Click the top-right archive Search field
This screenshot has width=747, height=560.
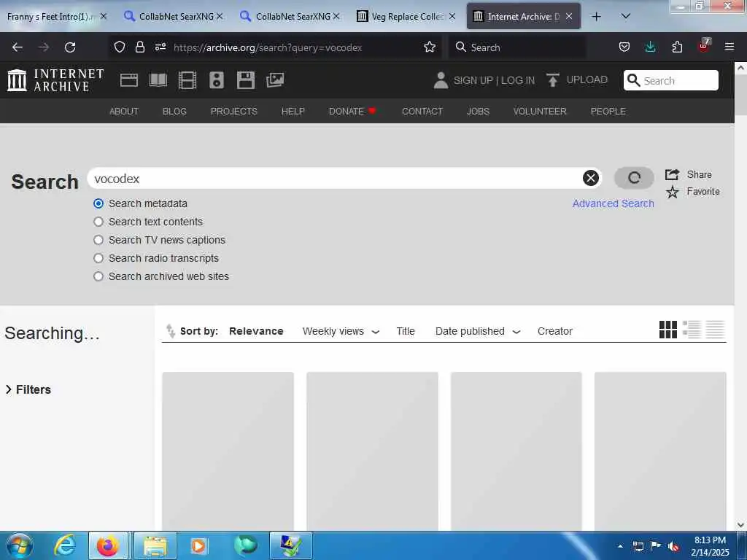(671, 80)
